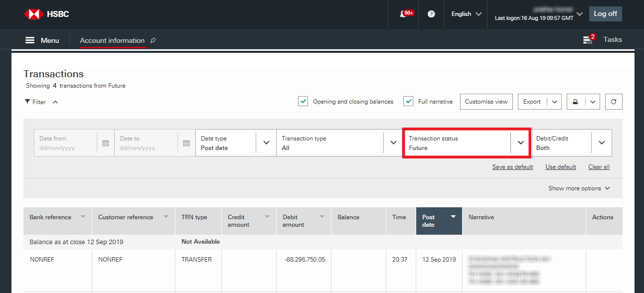Open the print options dropdown arrow
644x293 pixels.
[x=592, y=102]
